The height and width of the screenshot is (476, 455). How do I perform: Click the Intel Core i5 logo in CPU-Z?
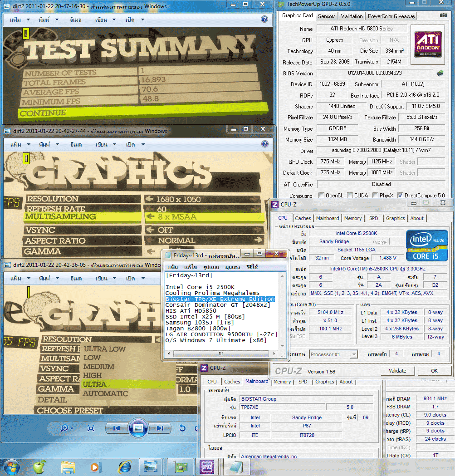click(427, 245)
